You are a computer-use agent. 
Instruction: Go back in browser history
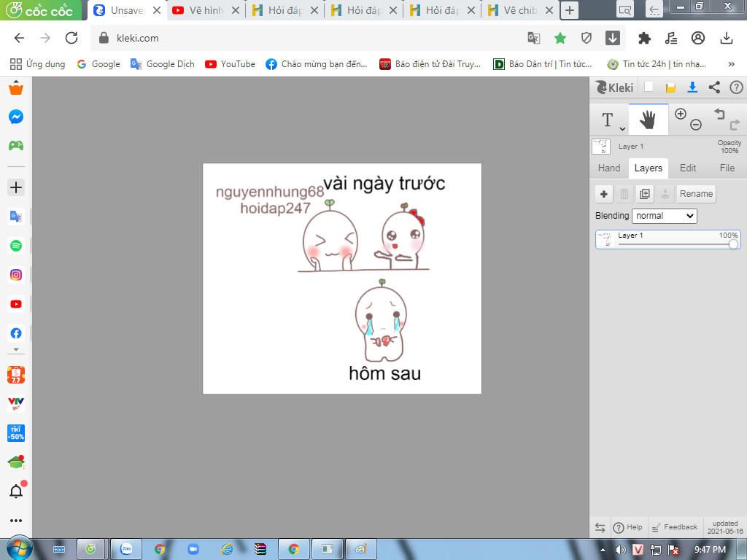[19, 38]
